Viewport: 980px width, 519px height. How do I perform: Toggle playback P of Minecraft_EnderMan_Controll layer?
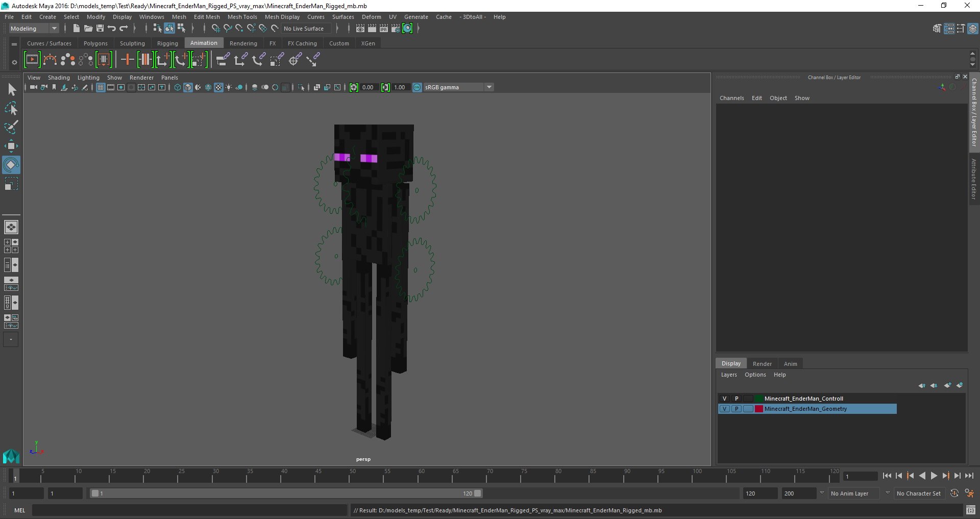[736, 399]
